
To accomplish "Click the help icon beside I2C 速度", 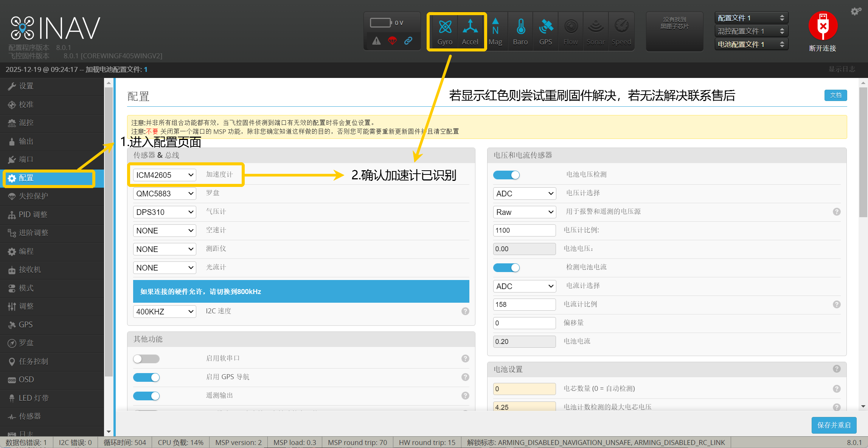I will (465, 311).
